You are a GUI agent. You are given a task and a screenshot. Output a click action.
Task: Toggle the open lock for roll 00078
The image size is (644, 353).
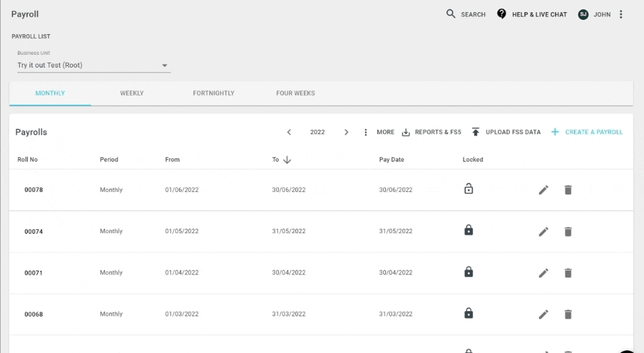[469, 189]
